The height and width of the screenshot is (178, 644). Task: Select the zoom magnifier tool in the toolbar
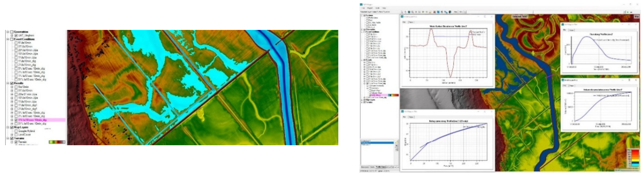point(412,12)
